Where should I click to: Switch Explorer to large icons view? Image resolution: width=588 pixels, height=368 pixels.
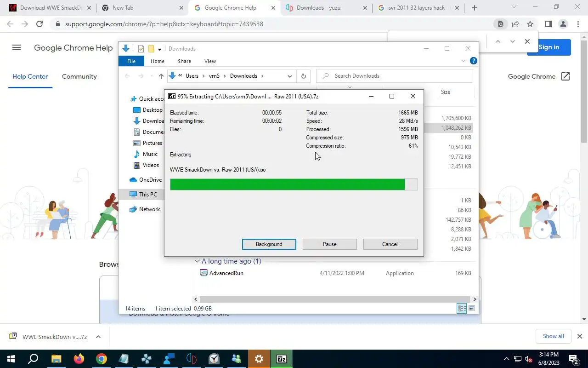click(472, 309)
